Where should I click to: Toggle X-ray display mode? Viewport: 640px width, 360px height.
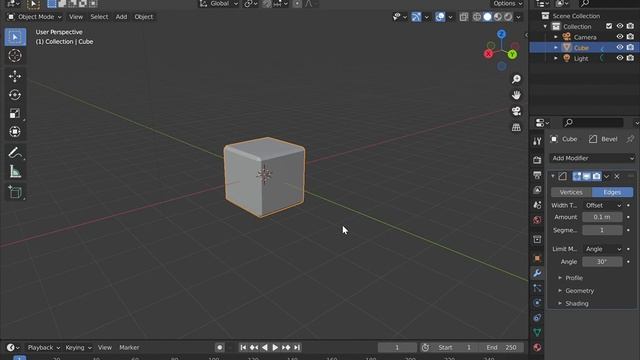(x=464, y=17)
